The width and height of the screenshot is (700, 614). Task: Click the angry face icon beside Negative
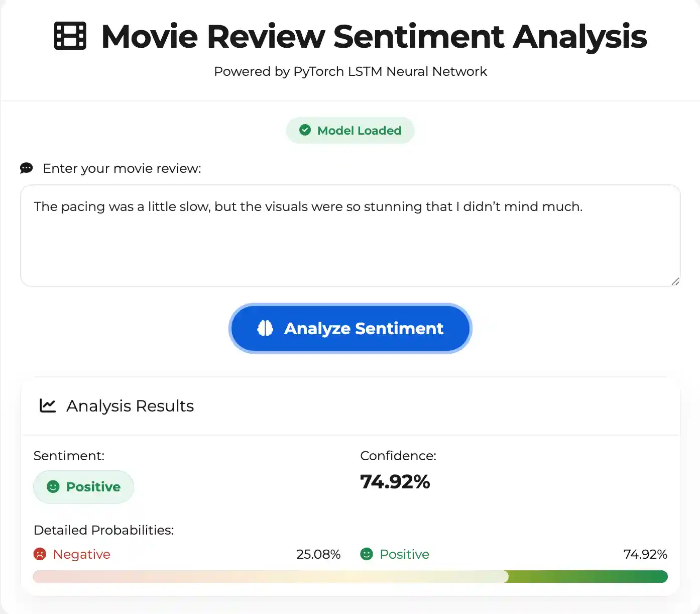tap(41, 554)
